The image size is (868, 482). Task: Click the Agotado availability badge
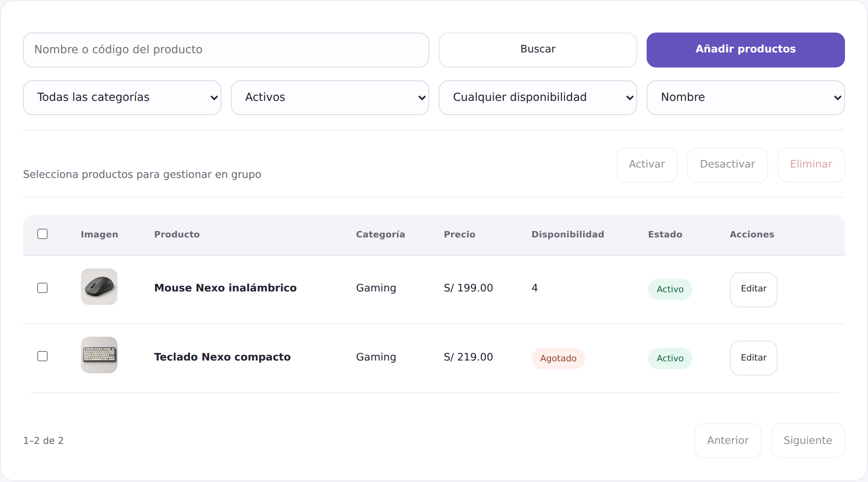(x=558, y=359)
